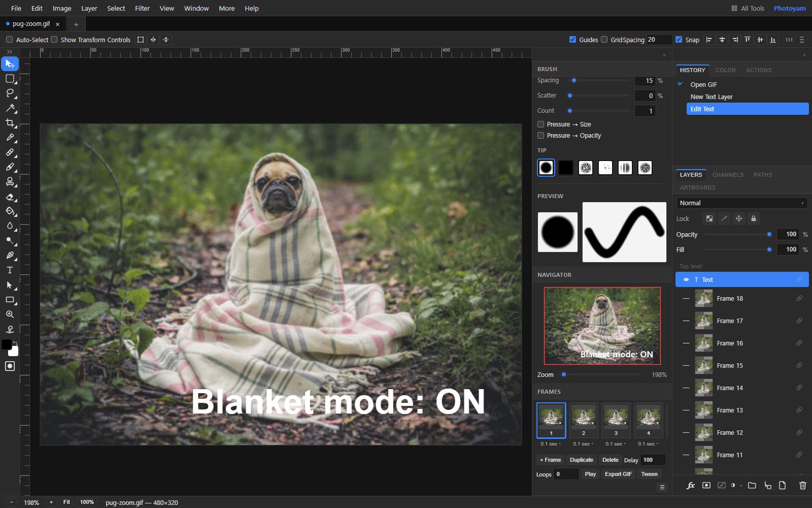Viewport: 812px width, 508px height.
Task: Open the Normal blend mode dropdown
Action: pyautogui.click(x=741, y=203)
